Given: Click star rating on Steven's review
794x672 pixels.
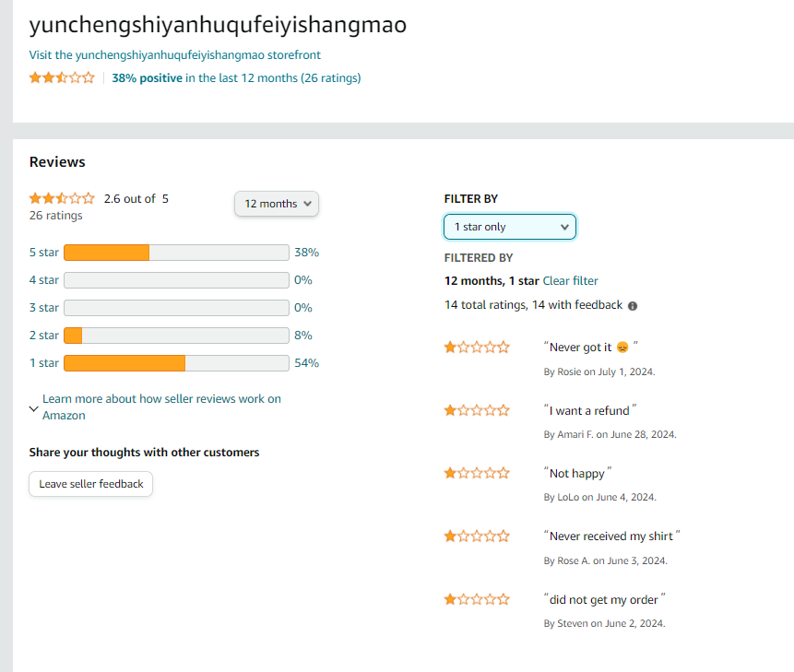Looking at the screenshot, I should (477, 600).
